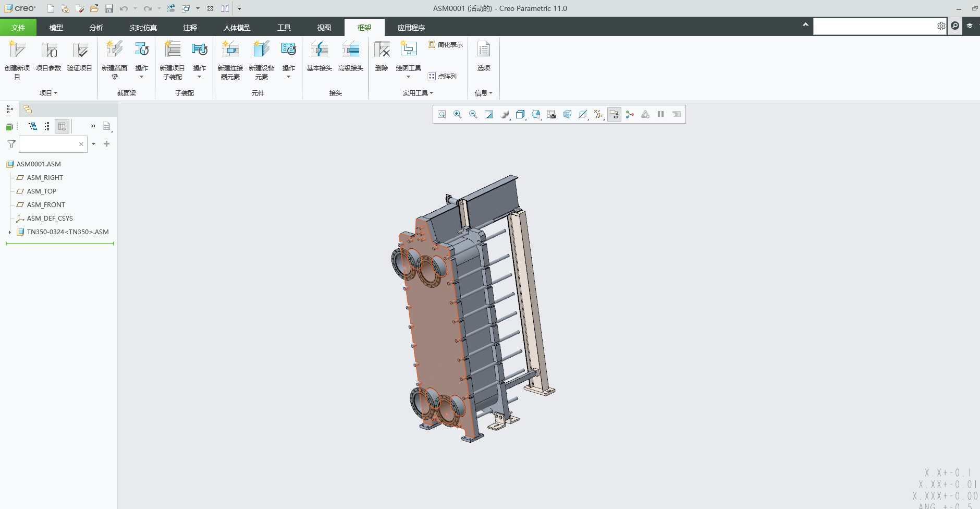
Task: Open the 验证项目 (verify project) tool
Action: [x=80, y=50]
